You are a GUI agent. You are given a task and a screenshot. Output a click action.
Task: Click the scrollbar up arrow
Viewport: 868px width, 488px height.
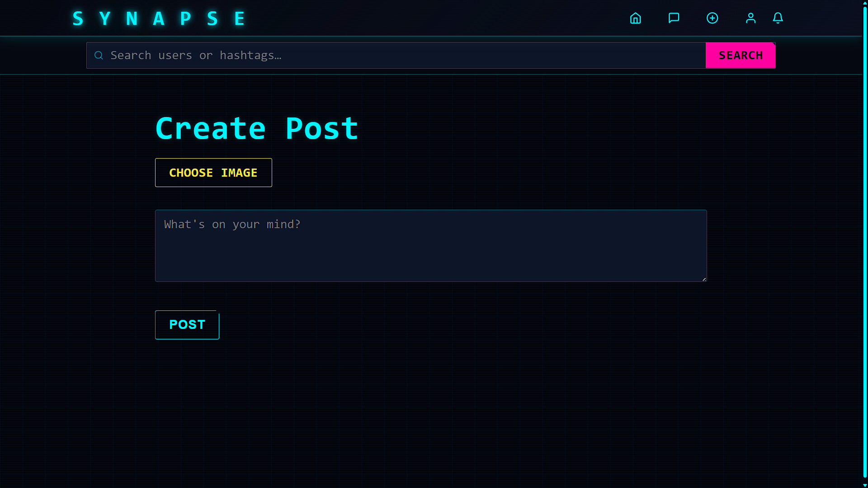pos(864,4)
